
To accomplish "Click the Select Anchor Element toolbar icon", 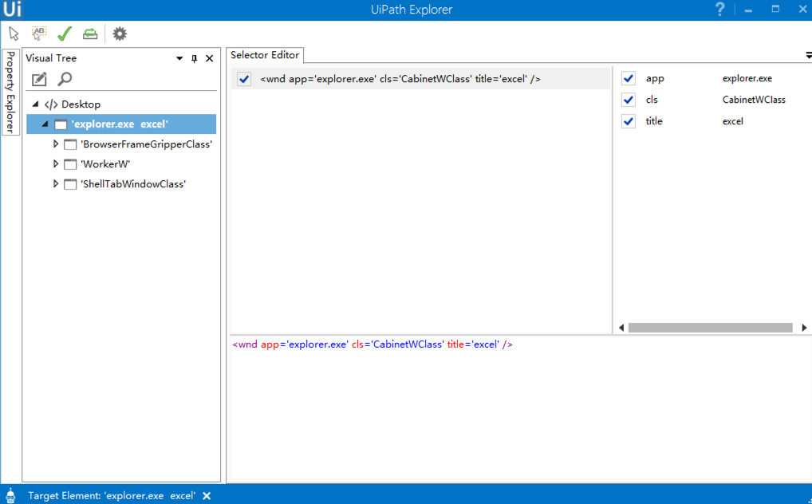I will coord(38,33).
